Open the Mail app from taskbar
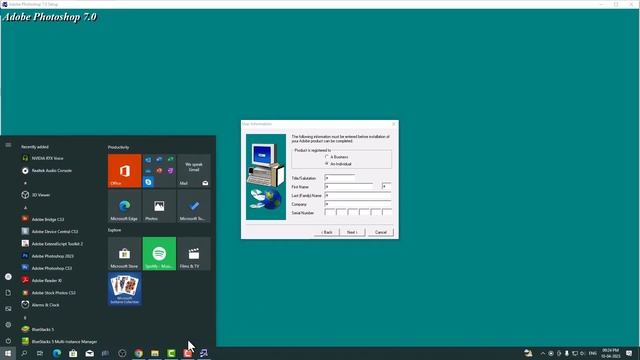The height and width of the screenshot is (360, 640). pyautogui.click(x=89, y=353)
